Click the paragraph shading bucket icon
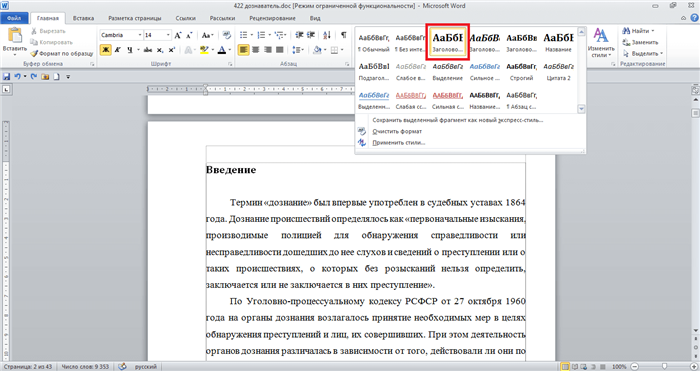Screen dimensions: 700x371 [x=317, y=50]
